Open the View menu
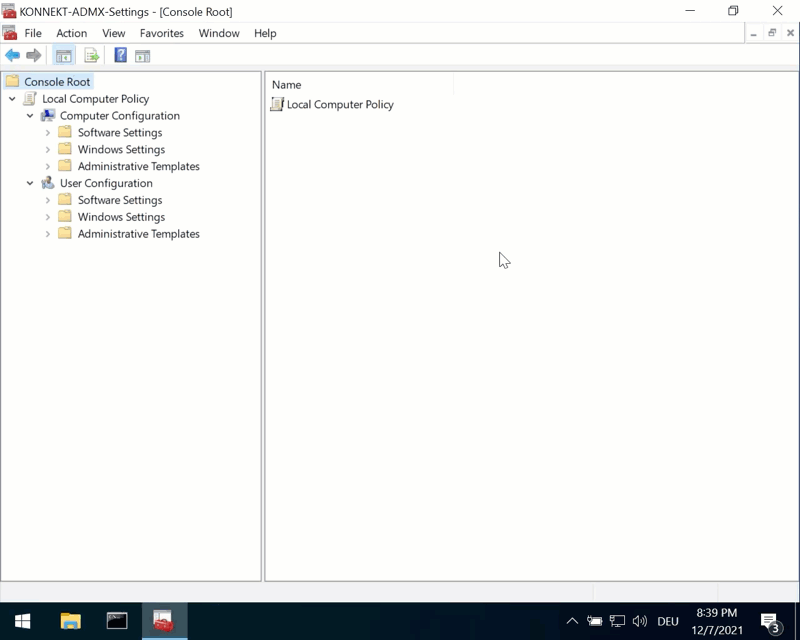 (x=113, y=33)
